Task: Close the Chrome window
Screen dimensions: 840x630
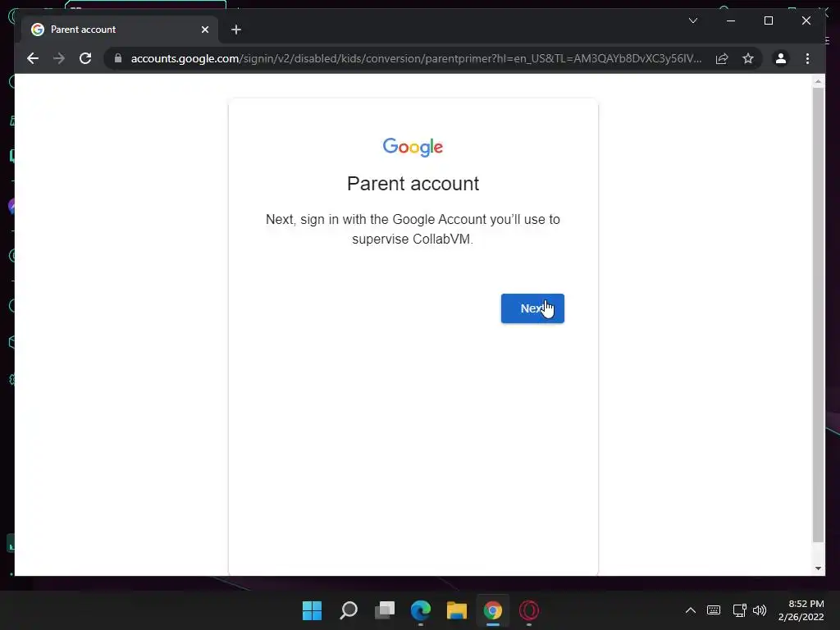Action: [x=806, y=21]
